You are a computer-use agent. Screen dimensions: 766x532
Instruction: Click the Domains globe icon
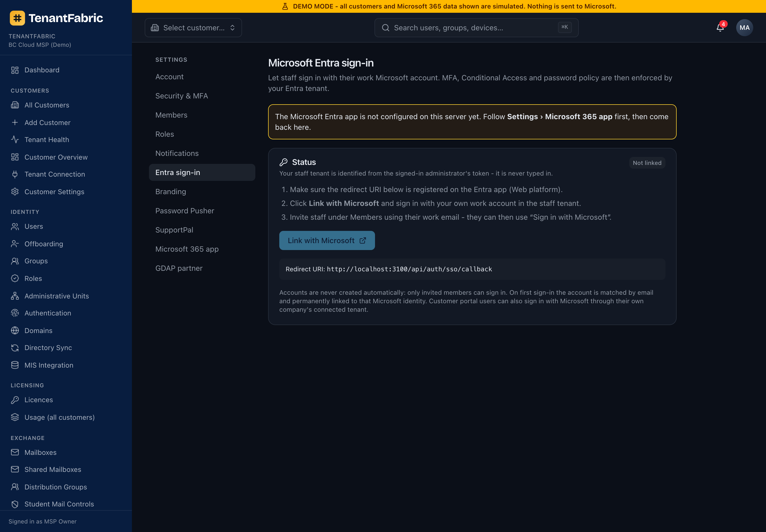(x=15, y=330)
